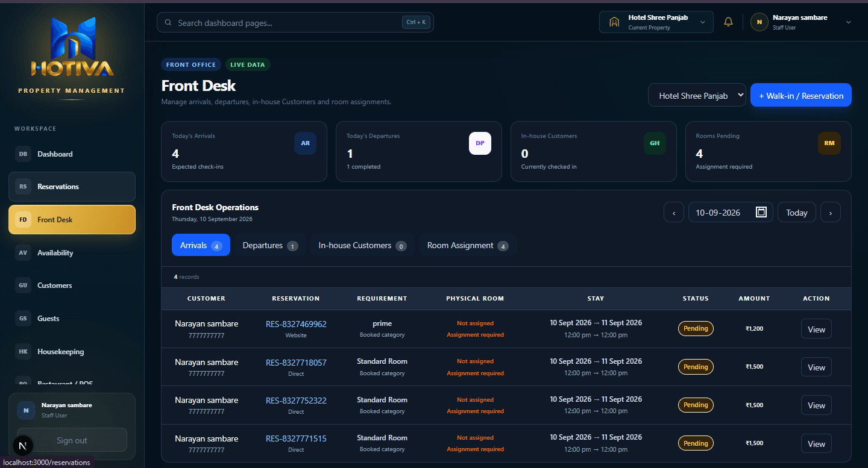Click the date field showing 10-09-2026
Image resolution: width=868 pixels, height=468 pixels.
click(x=731, y=212)
